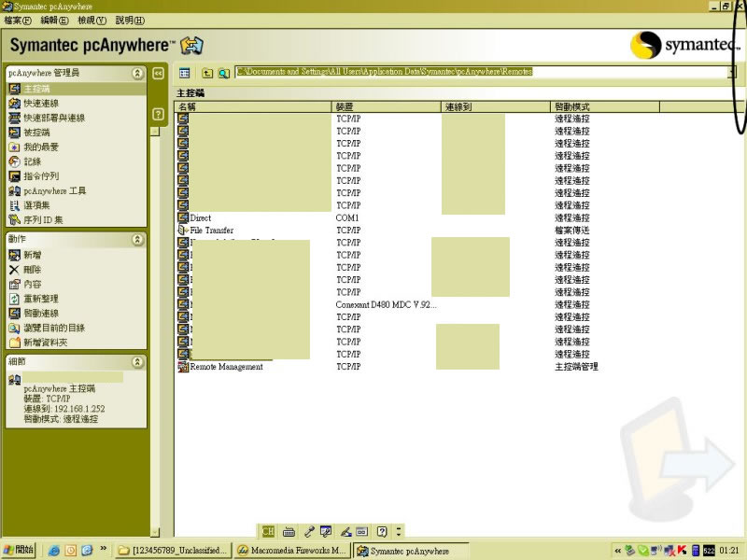This screenshot has width=747, height=560.
Task: Expand hidden system tray icons
Action: (x=618, y=551)
